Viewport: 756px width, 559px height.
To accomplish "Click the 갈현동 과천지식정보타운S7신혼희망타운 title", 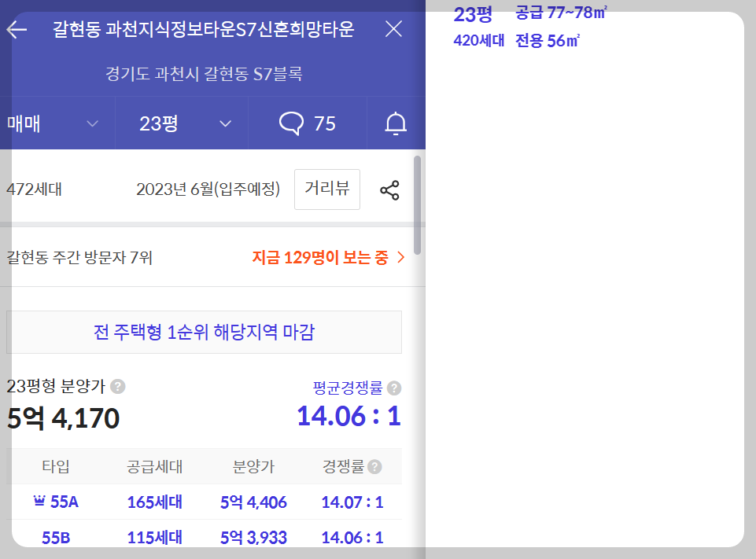I will click(x=203, y=29).
